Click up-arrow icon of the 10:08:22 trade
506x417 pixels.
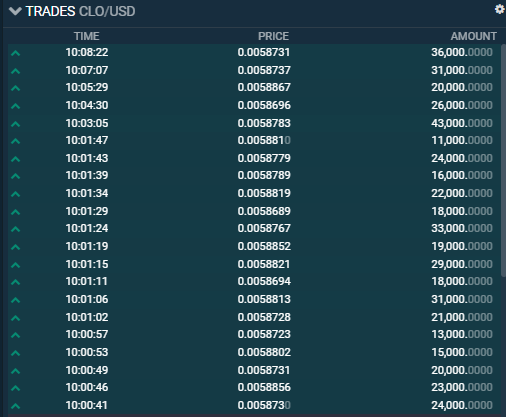tap(15, 53)
